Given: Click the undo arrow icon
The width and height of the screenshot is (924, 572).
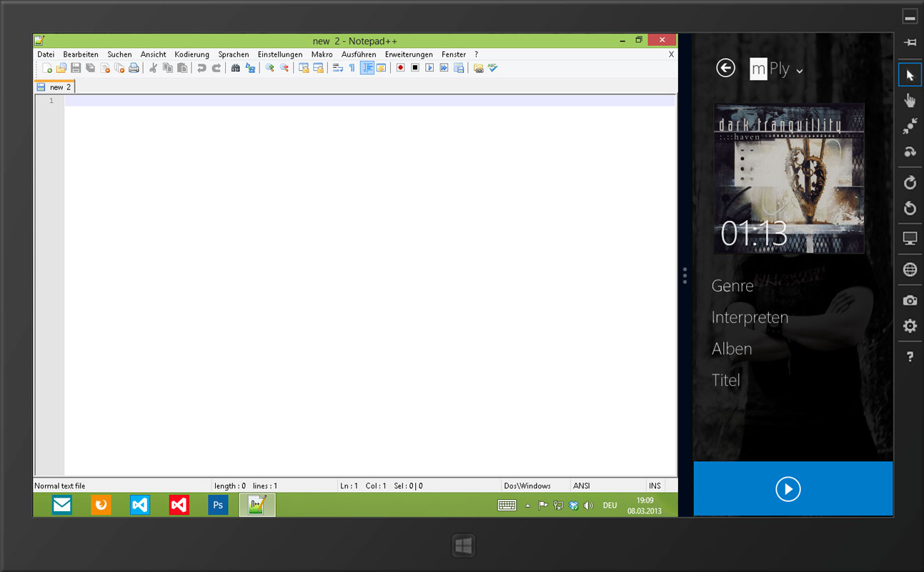Looking at the screenshot, I should click(x=202, y=68).
